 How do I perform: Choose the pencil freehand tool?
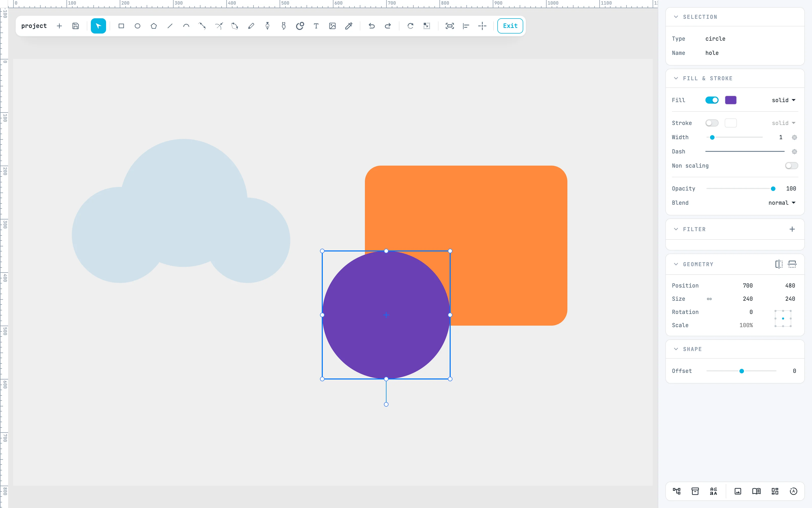251,26
